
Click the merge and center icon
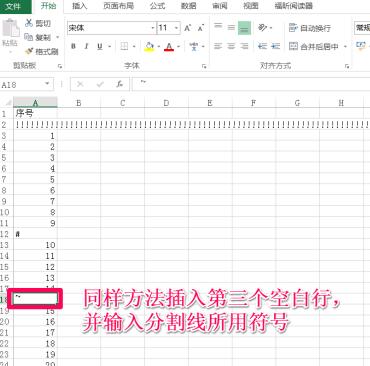293,46
